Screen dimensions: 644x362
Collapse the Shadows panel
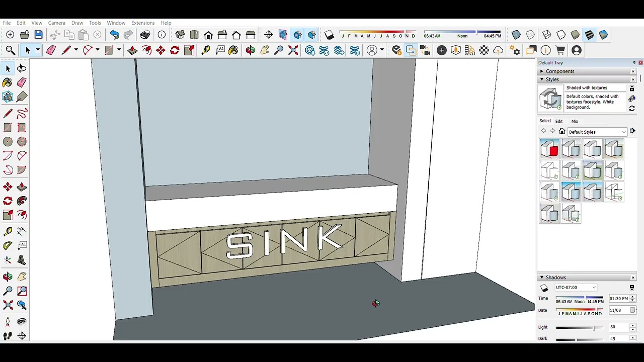click(x=542, y=278)
